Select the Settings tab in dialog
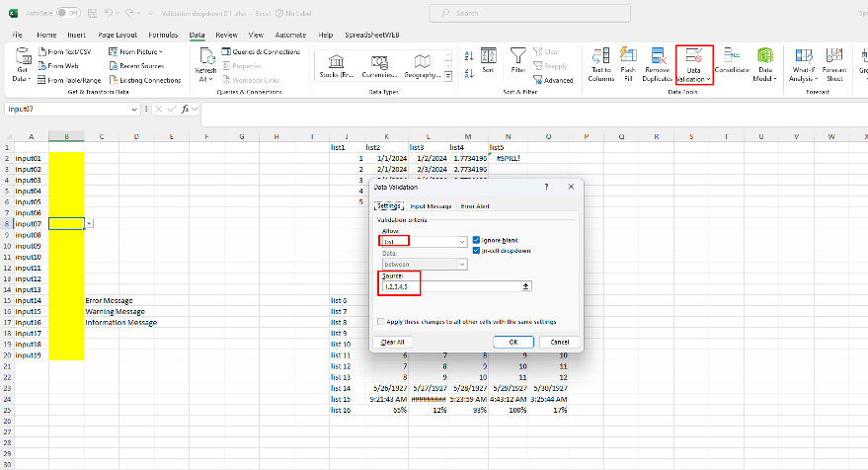Viewport: 868px width, 470px height. pos(389,206)
